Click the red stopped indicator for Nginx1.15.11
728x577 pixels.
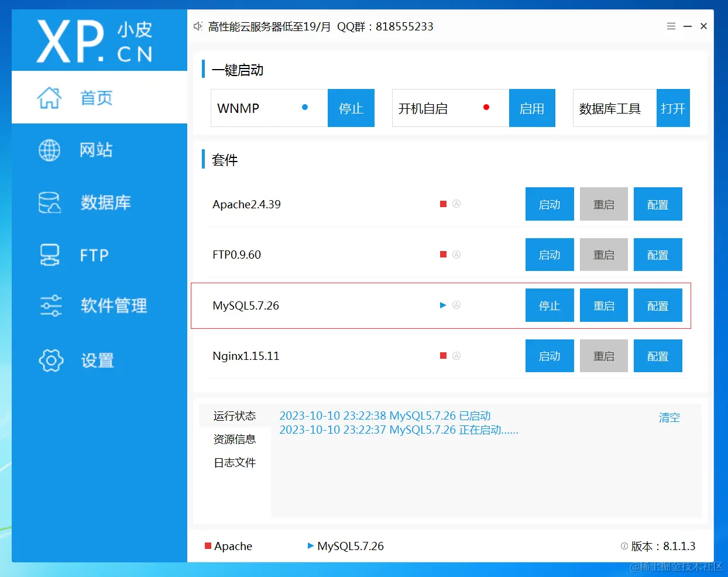point(443,356)
